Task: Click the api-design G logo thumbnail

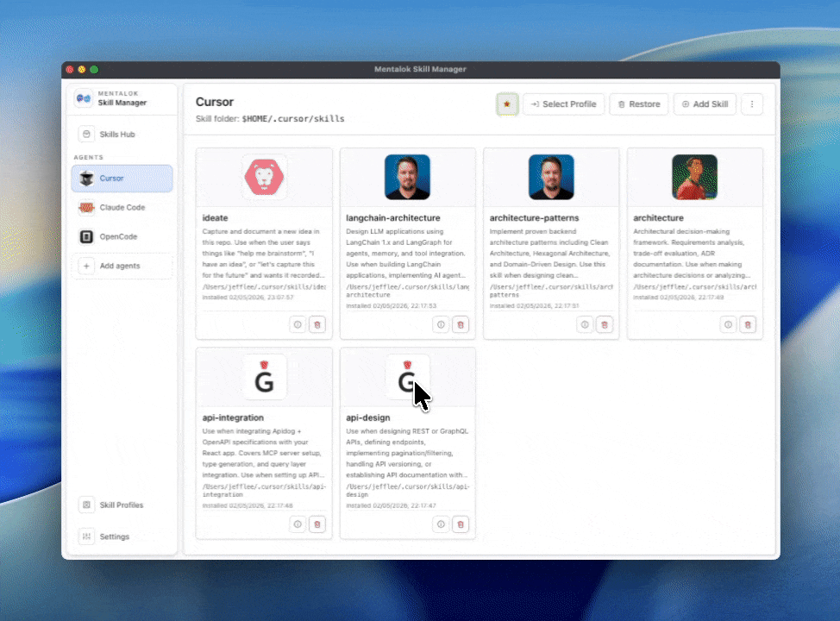Action: pos(407,377)
